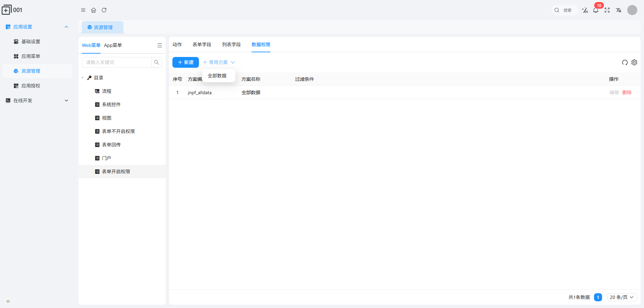Enter fullscreen mode using the expand icon
Screen dimensions: 644x308
(607, 10)
